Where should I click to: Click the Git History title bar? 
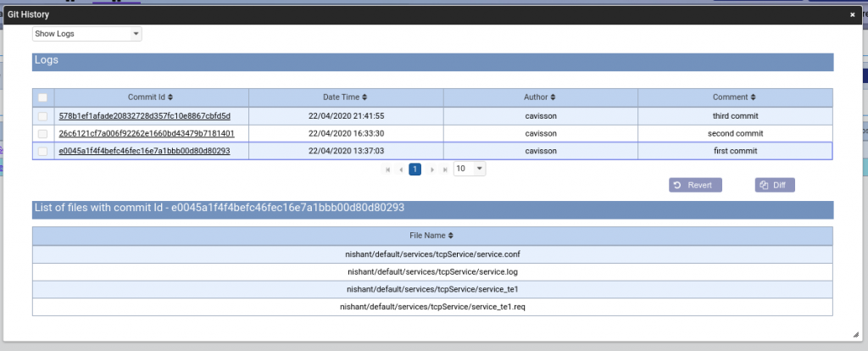click(x=434, y=15)
